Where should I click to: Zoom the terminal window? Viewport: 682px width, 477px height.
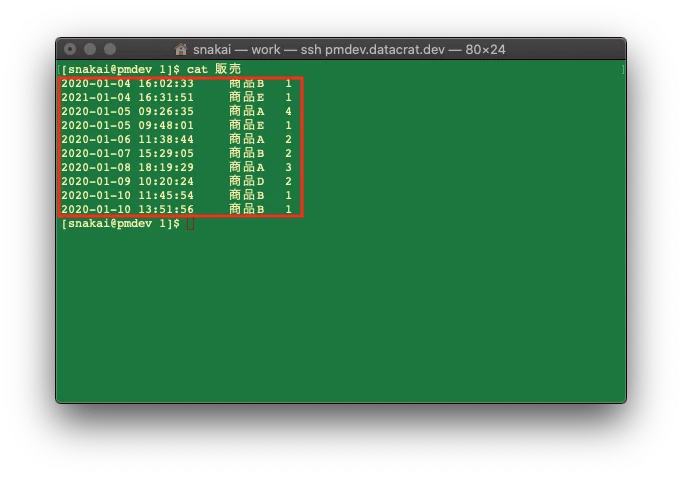pos(110,49)
